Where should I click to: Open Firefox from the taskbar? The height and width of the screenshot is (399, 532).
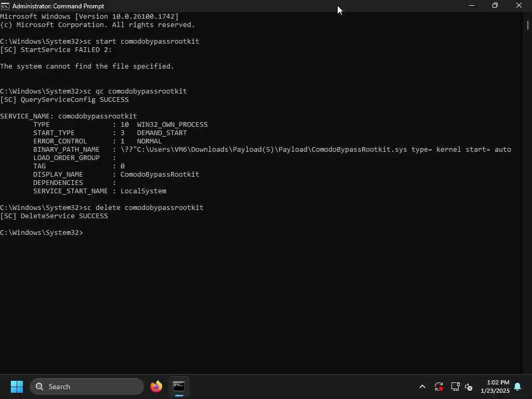tap(156, 387)
